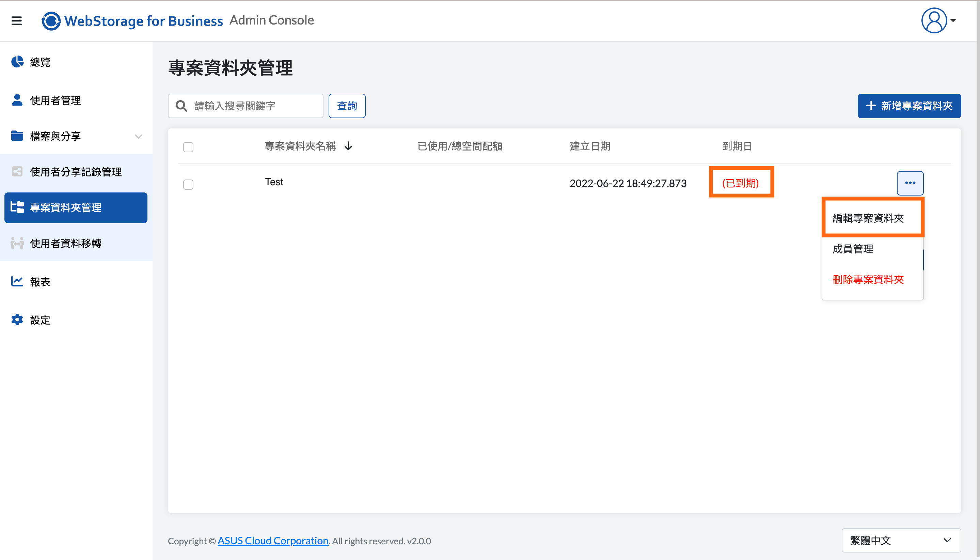The image size is (980, 560).
Task: Collapse the 檔案與分享 section chevron
Action: 138,136
